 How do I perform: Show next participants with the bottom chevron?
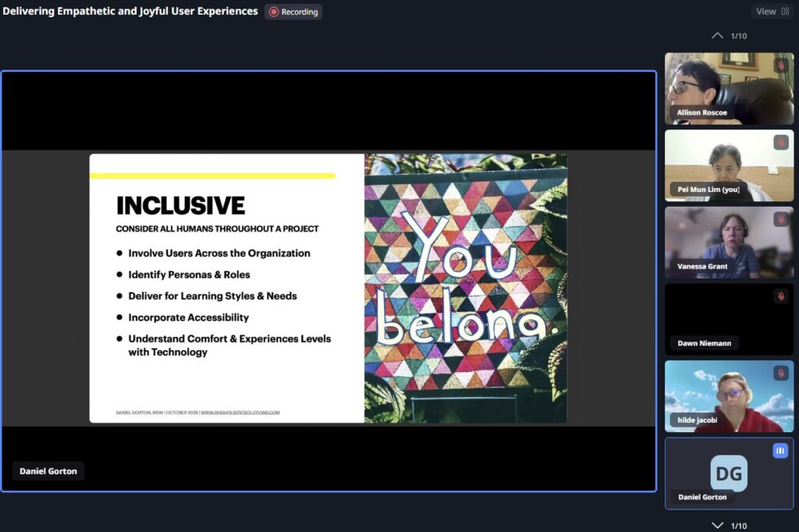click(718, 525)
